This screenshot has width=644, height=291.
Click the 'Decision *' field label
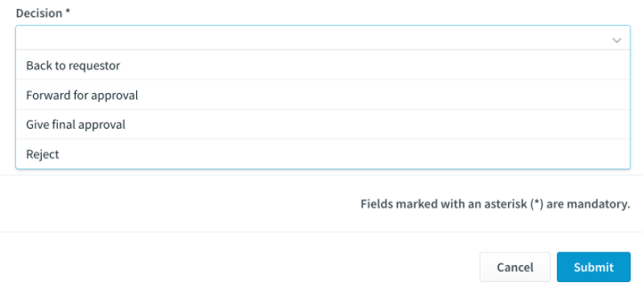coord(43,13)
